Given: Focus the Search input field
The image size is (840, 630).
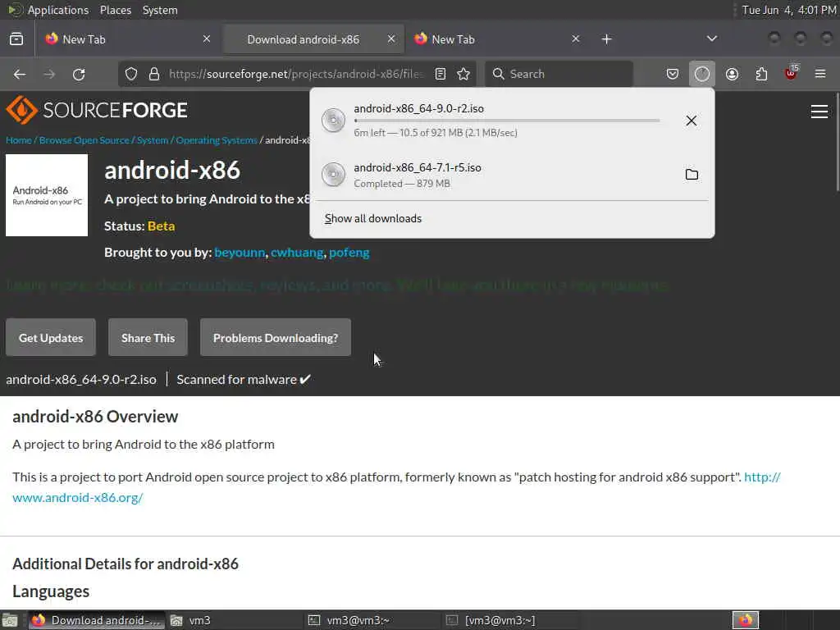Looking at the screenshot, I should (559, 74).
